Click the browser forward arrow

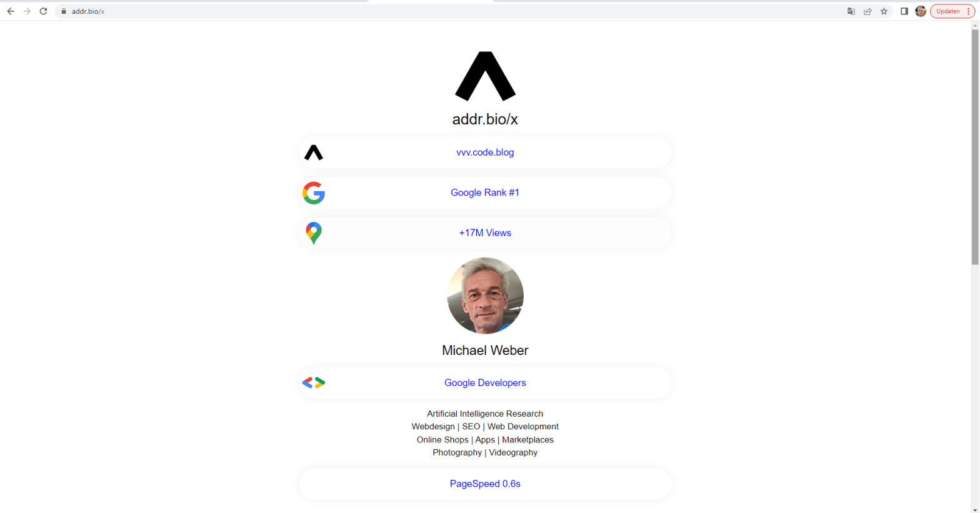click(27, 11)
